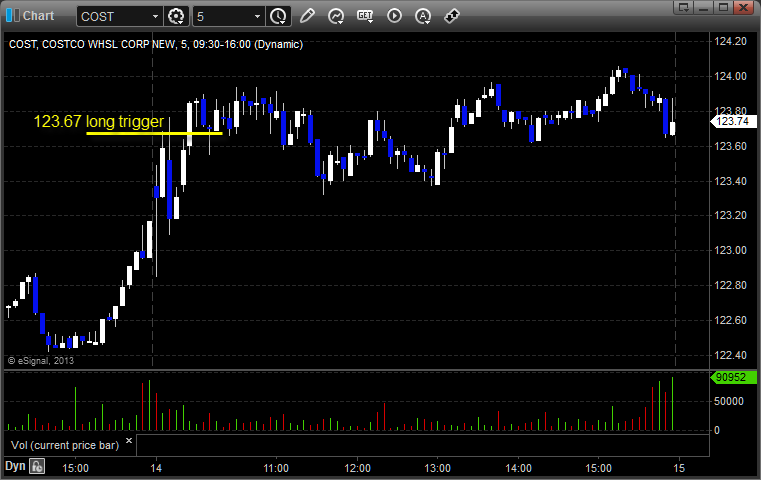Open the COST symbol dropdown arrow
This screenshot has width=761, height=480.
tap(155, 17)
